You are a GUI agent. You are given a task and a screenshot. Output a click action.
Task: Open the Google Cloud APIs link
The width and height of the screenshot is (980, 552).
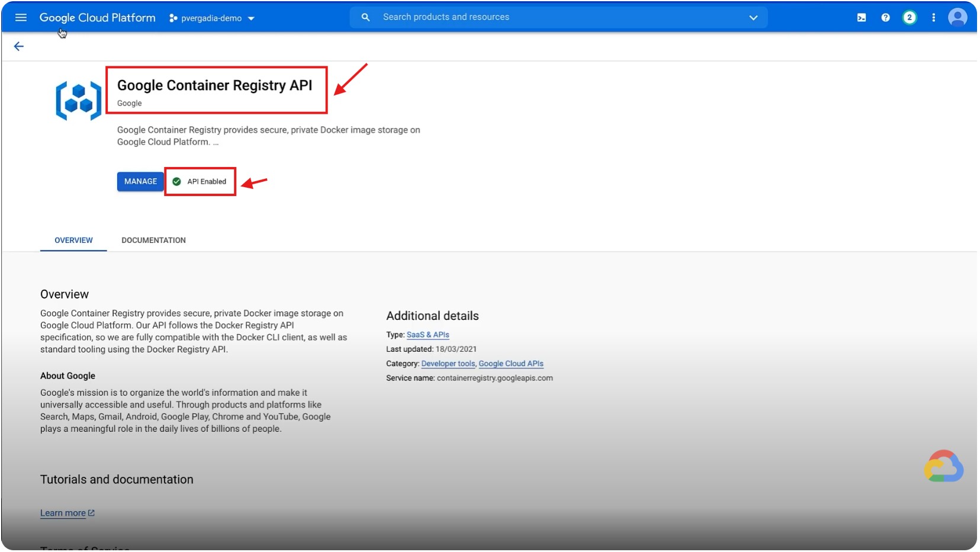pyautogui.click(x=510, y=364)
